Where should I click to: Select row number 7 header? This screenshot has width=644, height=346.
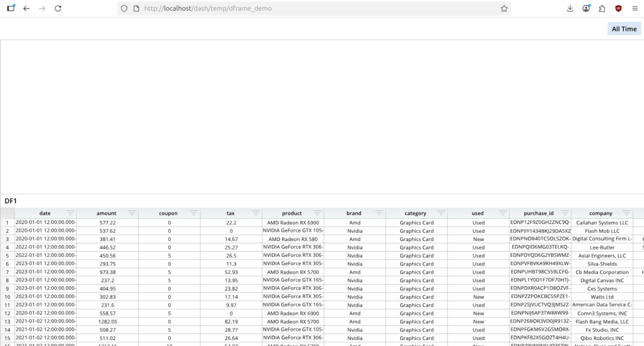7,272
